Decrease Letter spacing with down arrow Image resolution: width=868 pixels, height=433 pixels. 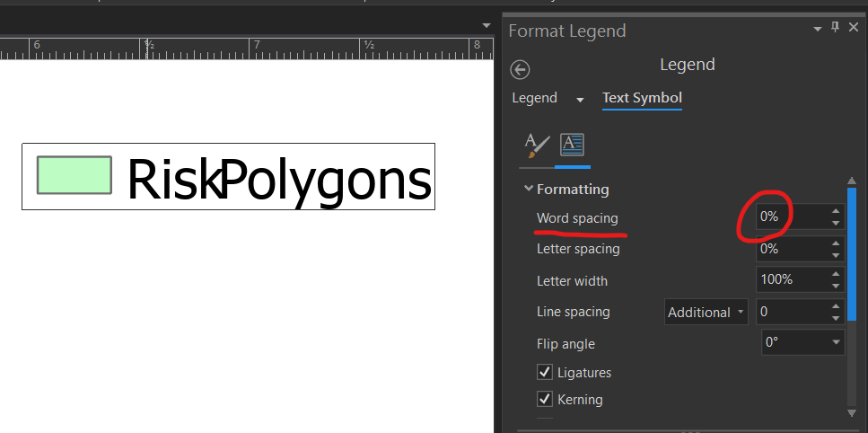[x=836, y=255]
